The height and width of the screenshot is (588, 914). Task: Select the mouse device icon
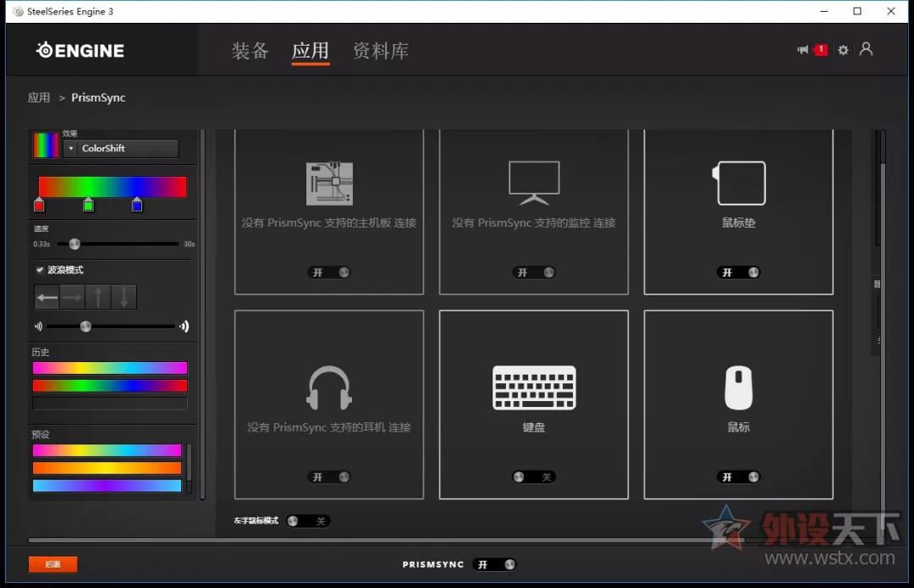pyautogui.click(x=739, y=387)
